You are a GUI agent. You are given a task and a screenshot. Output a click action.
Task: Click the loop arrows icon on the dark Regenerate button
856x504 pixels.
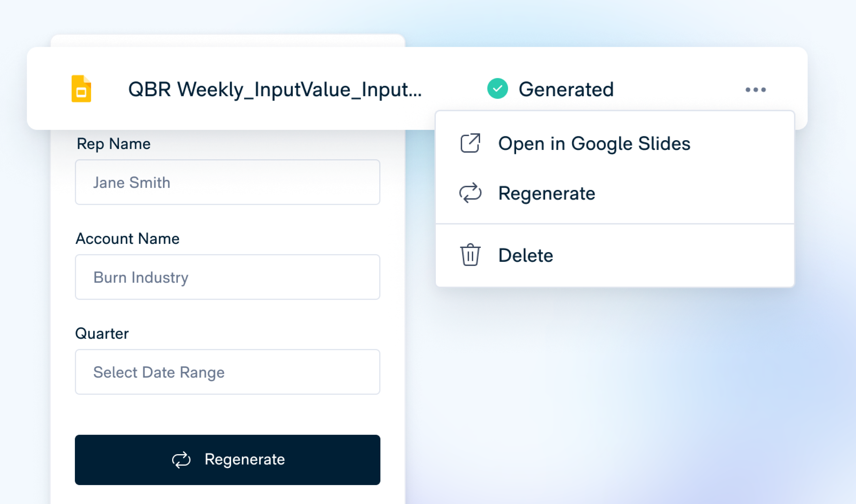tap(181, 460)
